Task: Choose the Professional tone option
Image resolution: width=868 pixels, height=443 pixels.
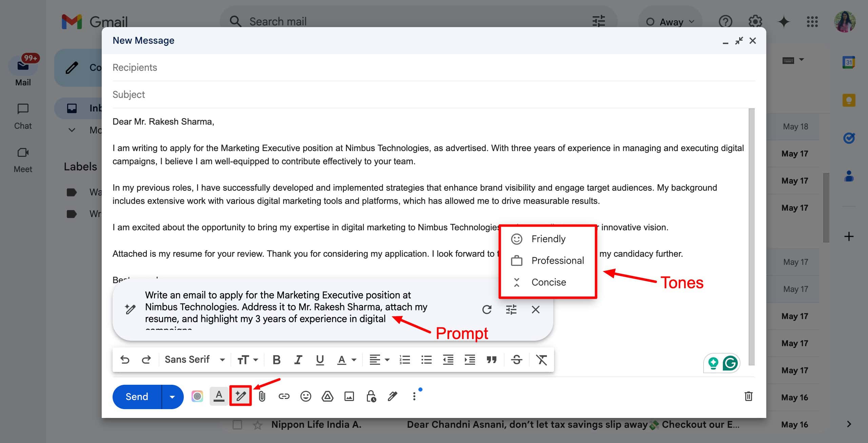Action: point(557,261)
